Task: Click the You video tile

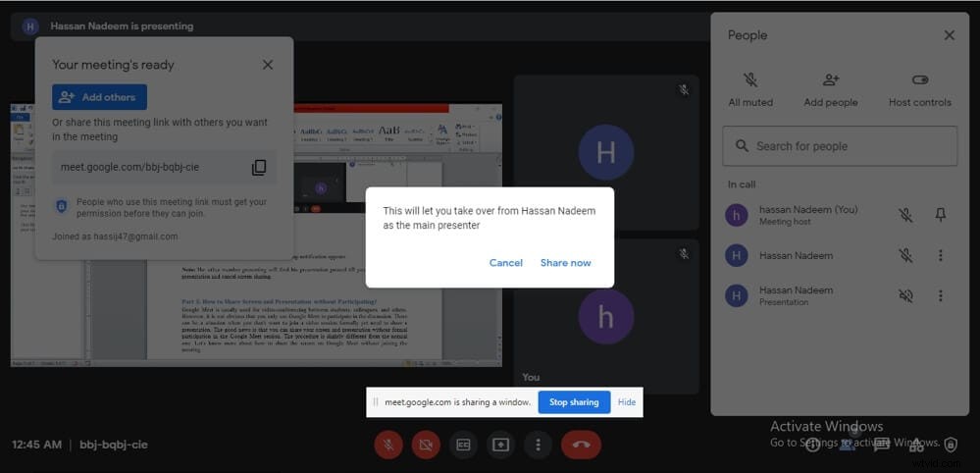Action: [605, 317]
